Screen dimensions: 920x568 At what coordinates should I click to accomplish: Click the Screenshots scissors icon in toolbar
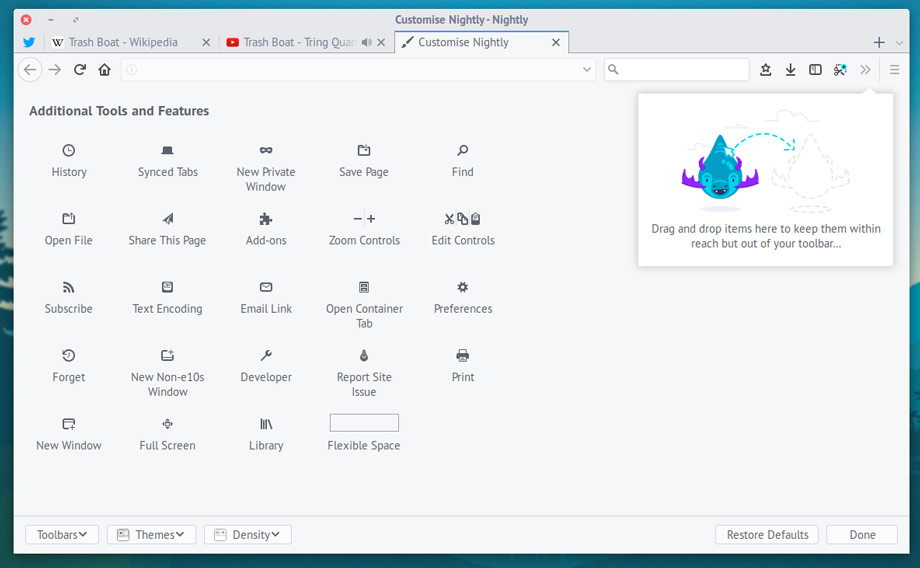coord(840,70)
